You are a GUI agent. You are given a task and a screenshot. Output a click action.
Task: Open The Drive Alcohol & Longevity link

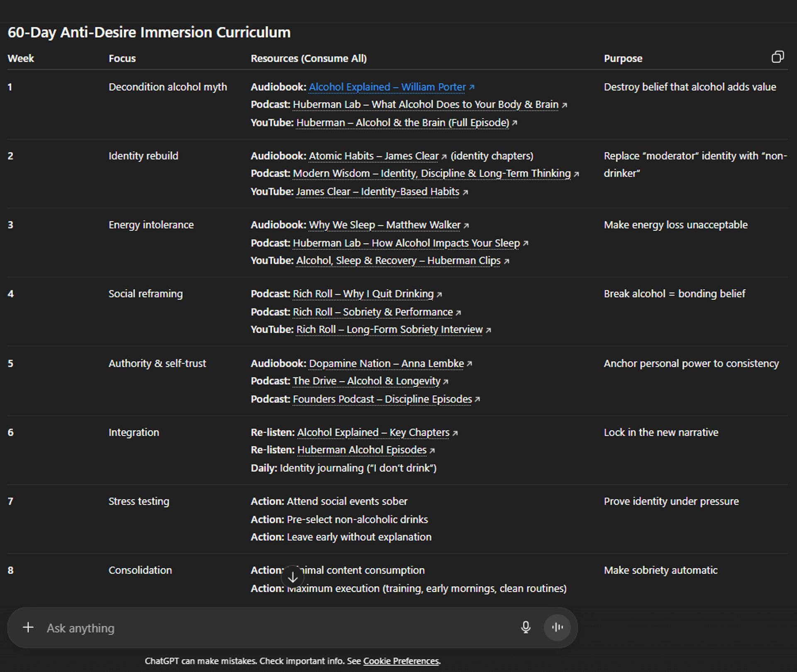[x=366, y=381]
